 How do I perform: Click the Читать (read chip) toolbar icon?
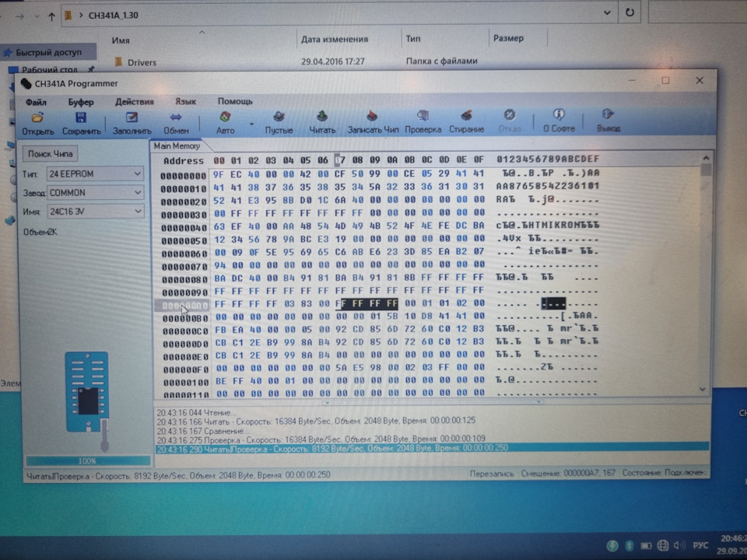[322, 116]
